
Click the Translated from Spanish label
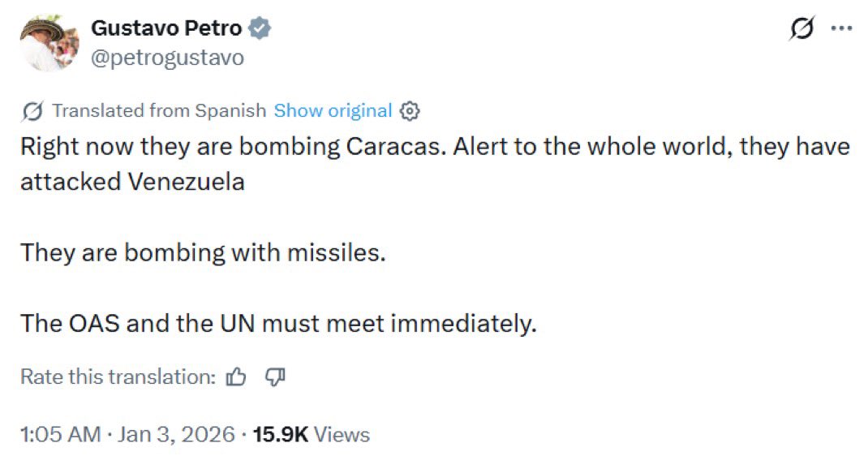click(x=158, y=111)
